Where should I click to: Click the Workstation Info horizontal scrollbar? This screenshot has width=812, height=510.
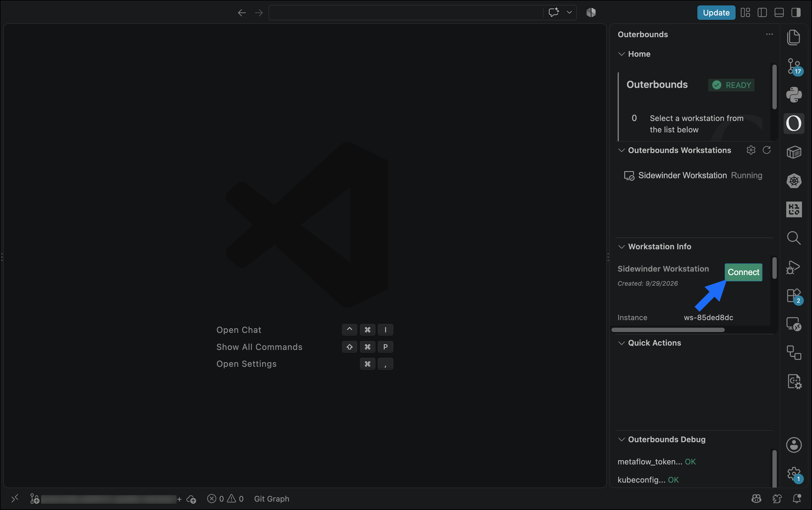click(x=668, y=330)
